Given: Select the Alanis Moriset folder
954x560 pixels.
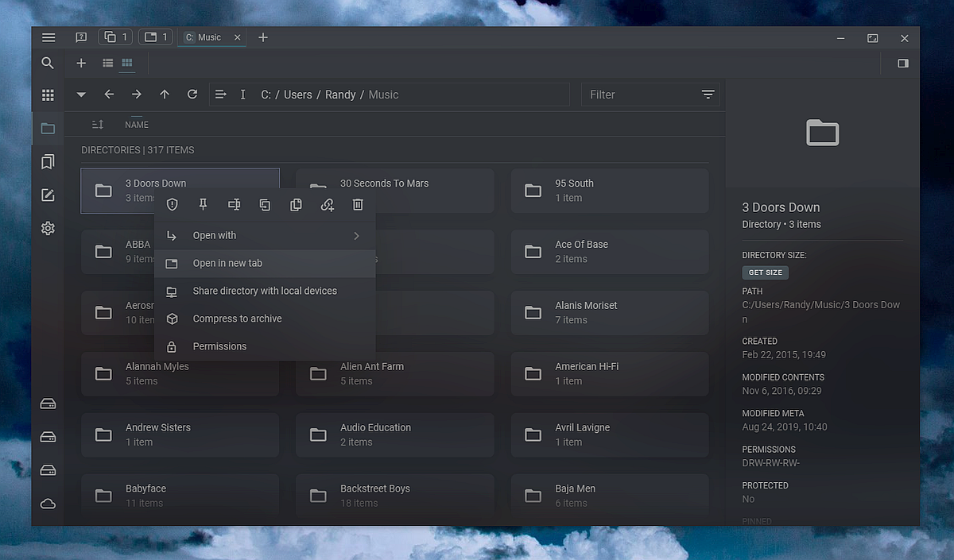Looking at the screenshot, I should (x=610, y=313).
